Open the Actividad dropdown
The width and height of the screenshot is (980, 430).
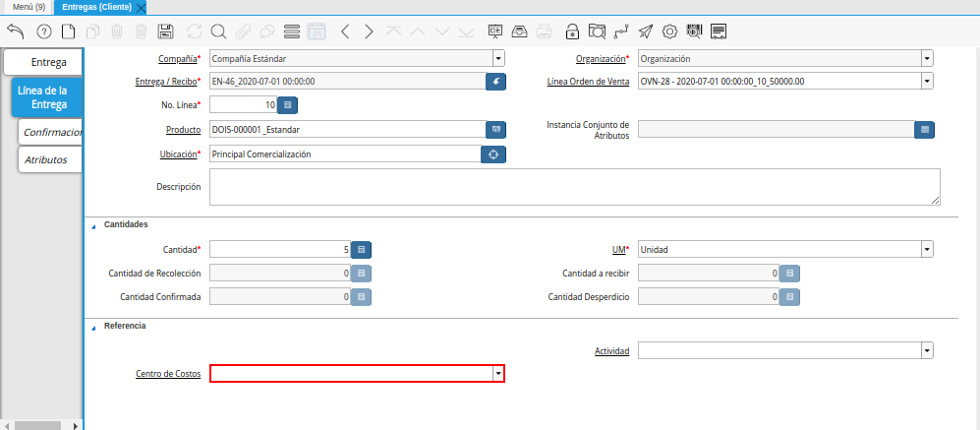coord(927,350)
